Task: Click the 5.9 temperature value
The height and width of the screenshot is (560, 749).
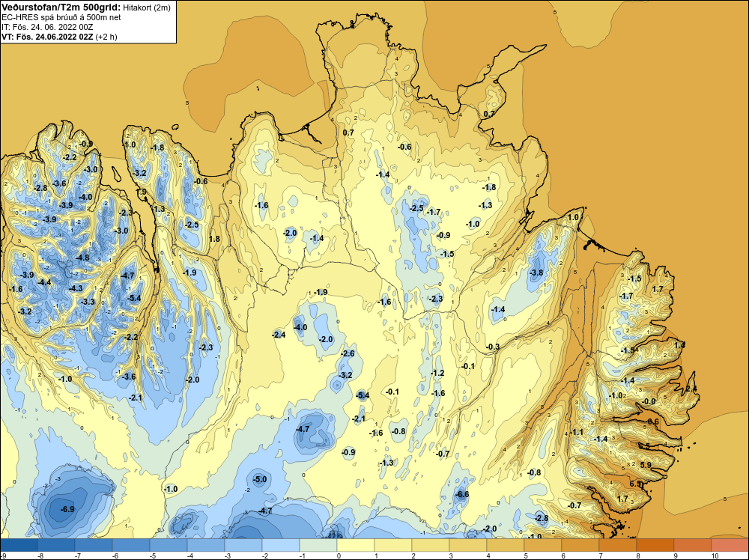Action: pyautogui.click(x=646, y=465)
